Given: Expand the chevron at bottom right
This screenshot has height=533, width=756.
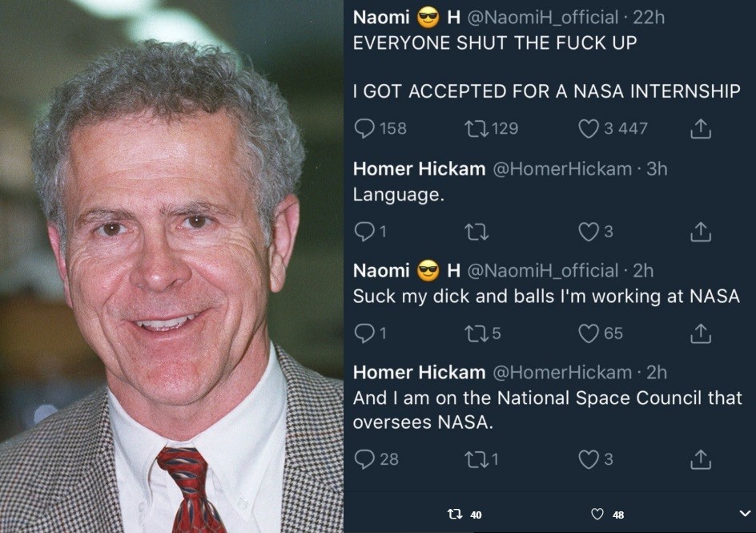Looking at the screenshot, I should pos(745,514).
